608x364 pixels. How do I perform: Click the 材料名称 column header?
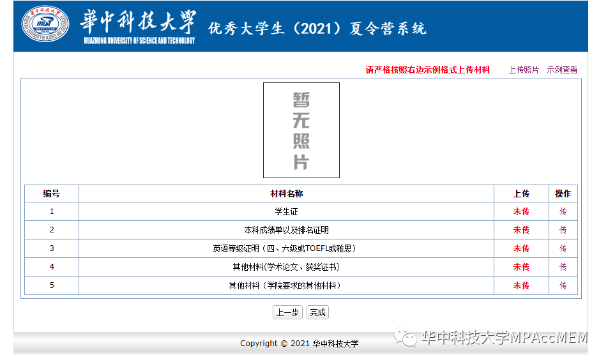[286, 193]
